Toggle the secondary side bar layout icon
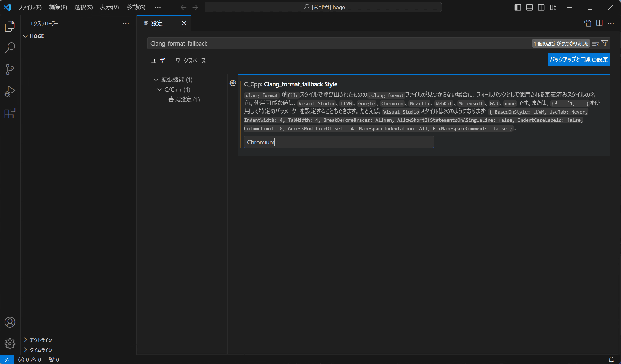621x364 pixels. [x=541, y=7]
